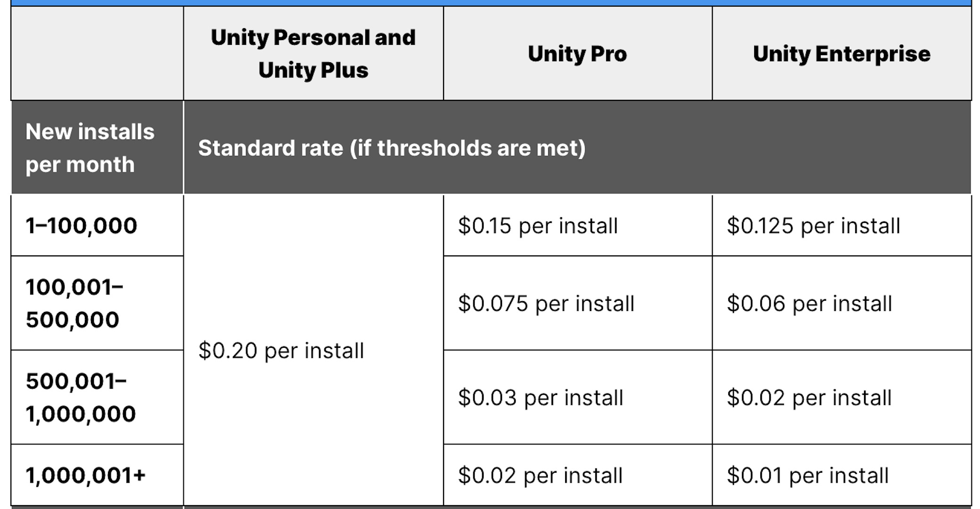Select the 1–100,000 installs row label

point(97,225)
